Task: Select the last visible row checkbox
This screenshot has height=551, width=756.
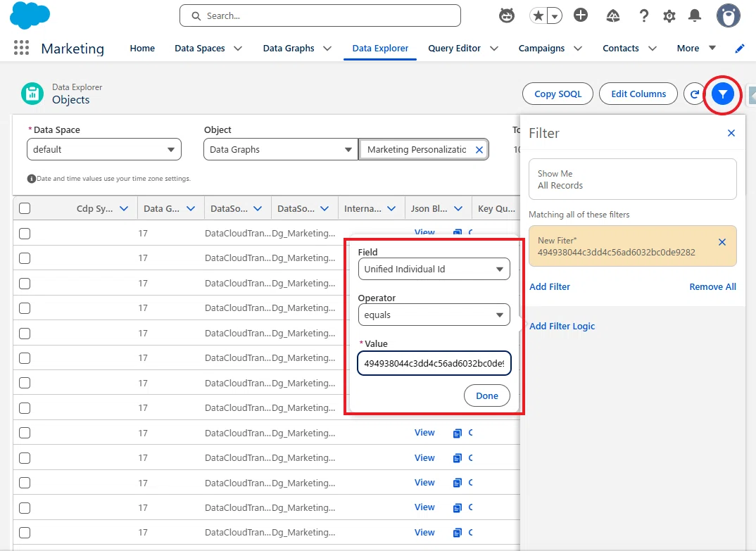Action: tap(25, 532)
